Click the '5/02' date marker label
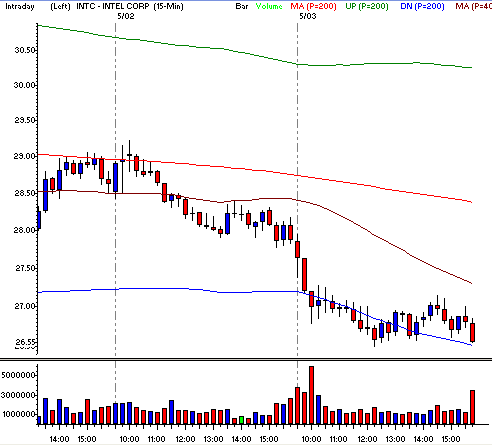Viewport: 492px width, 445px height. pos(126,16)
